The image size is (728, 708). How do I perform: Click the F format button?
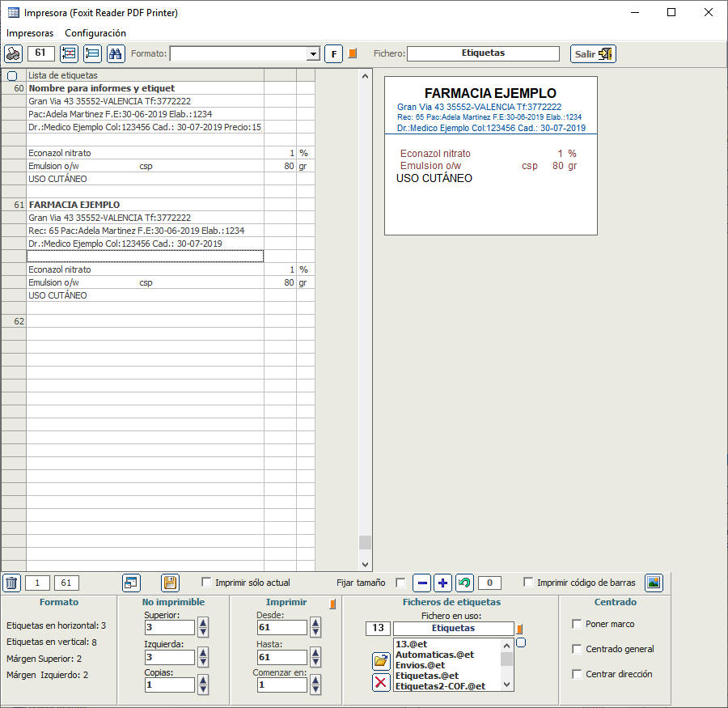333,54
